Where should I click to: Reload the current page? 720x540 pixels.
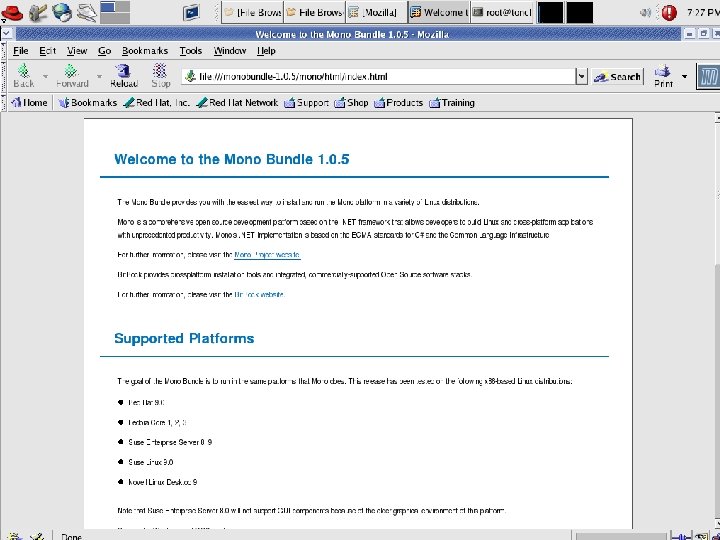(x=124, y=76)
